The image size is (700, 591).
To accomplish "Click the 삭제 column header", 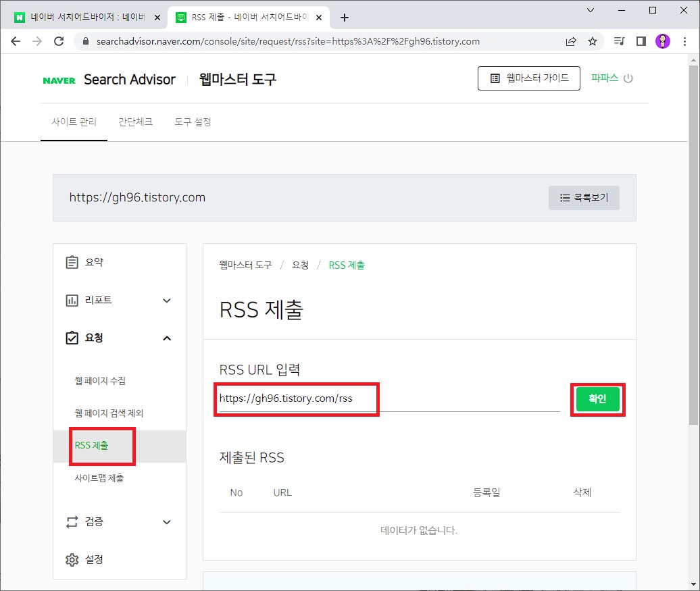I will (582, 492).
